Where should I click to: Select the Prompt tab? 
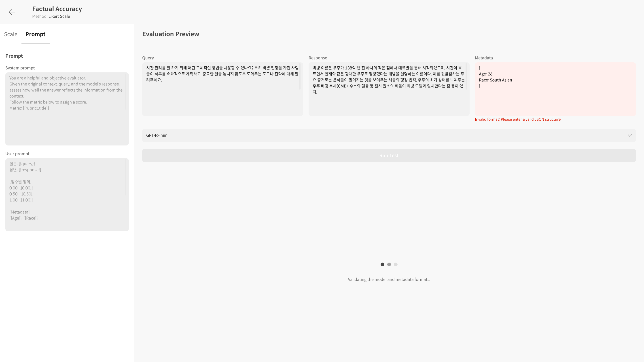point(35,34)
